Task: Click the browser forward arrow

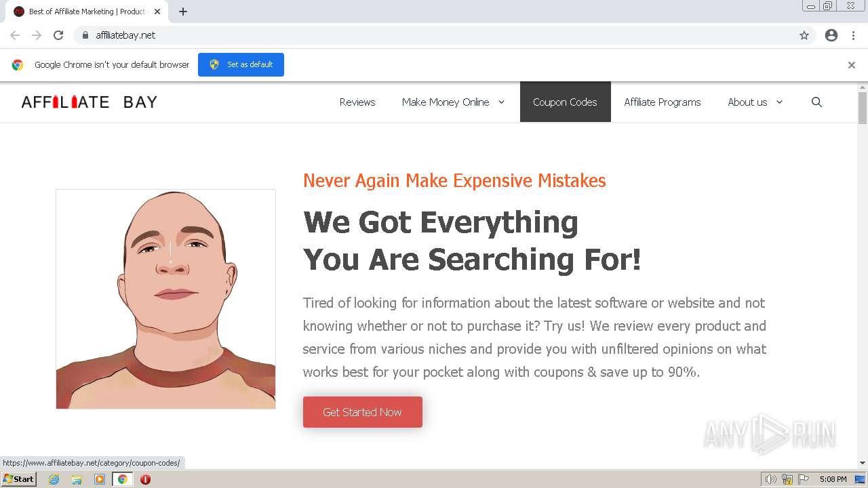Action: 37,35
